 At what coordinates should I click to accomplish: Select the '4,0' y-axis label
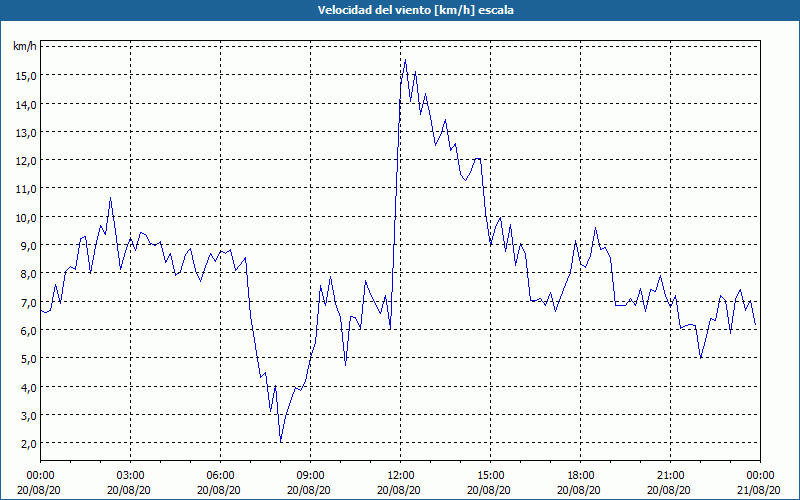click(29, 387)
